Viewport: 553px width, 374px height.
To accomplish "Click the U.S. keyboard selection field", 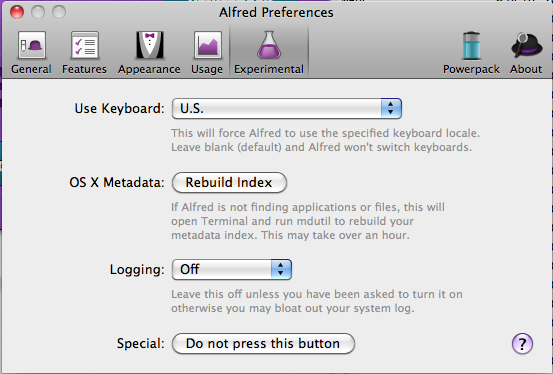I will 287,108.
